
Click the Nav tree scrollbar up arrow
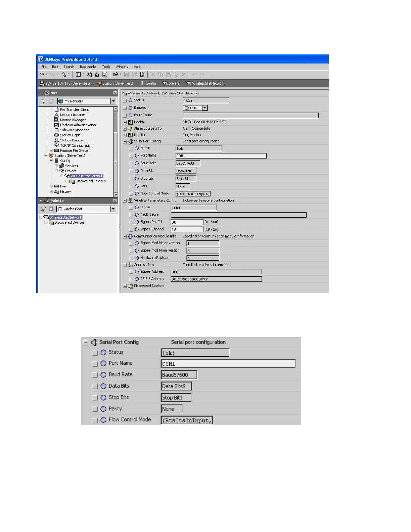(x=116, y=109)
